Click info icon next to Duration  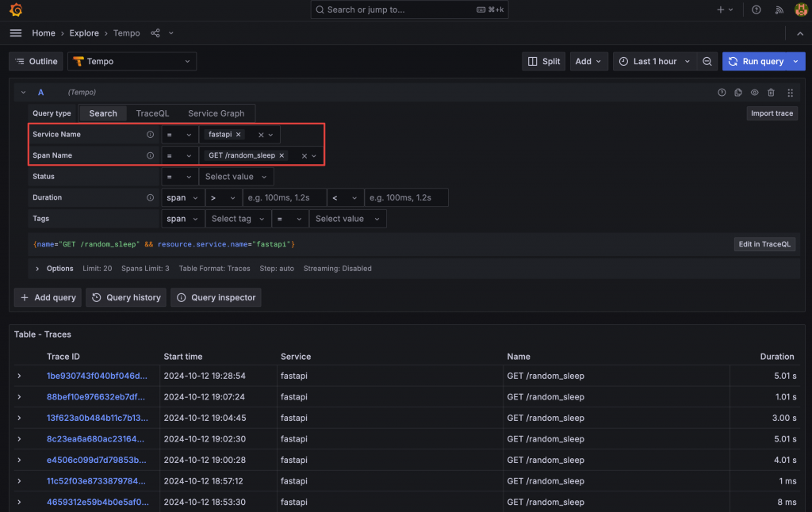pyautogui.click(x=150, y=197)
